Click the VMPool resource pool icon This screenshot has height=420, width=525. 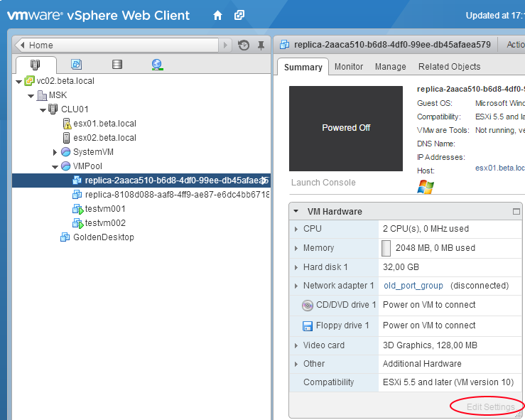[66, 166]
